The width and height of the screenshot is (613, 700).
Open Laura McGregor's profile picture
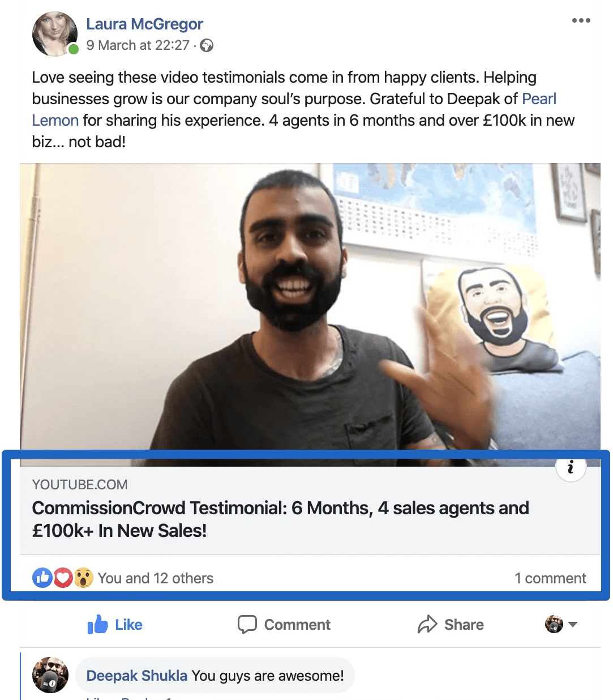(55, 33)
